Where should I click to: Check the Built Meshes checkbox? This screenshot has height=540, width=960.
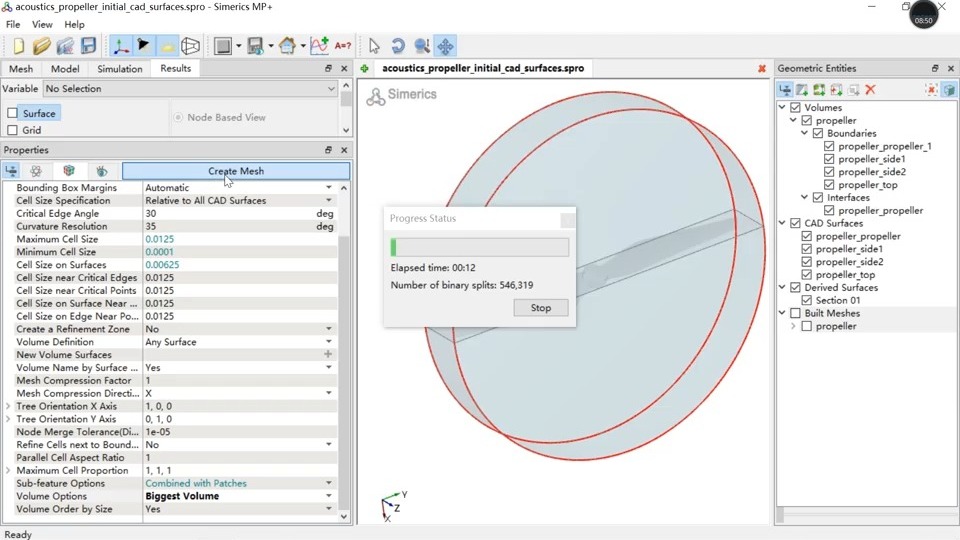pyautogui.click(x=795, y=313)
